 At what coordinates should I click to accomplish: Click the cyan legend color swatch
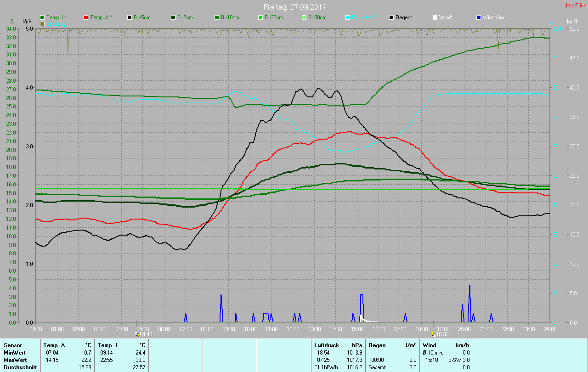click(348, 17)
